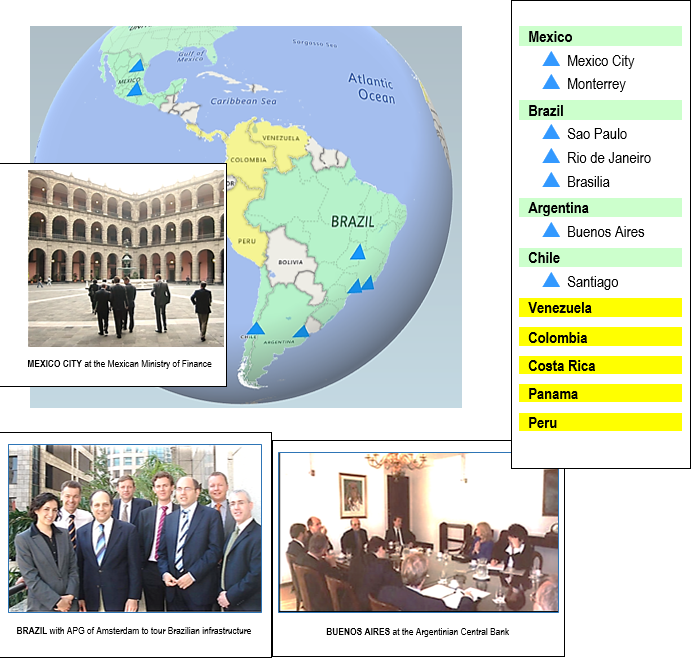The width and height of the screenshot is (694, 668).
Task: Click the northern Mexico marker on the globe
Action: coord(137,65)
